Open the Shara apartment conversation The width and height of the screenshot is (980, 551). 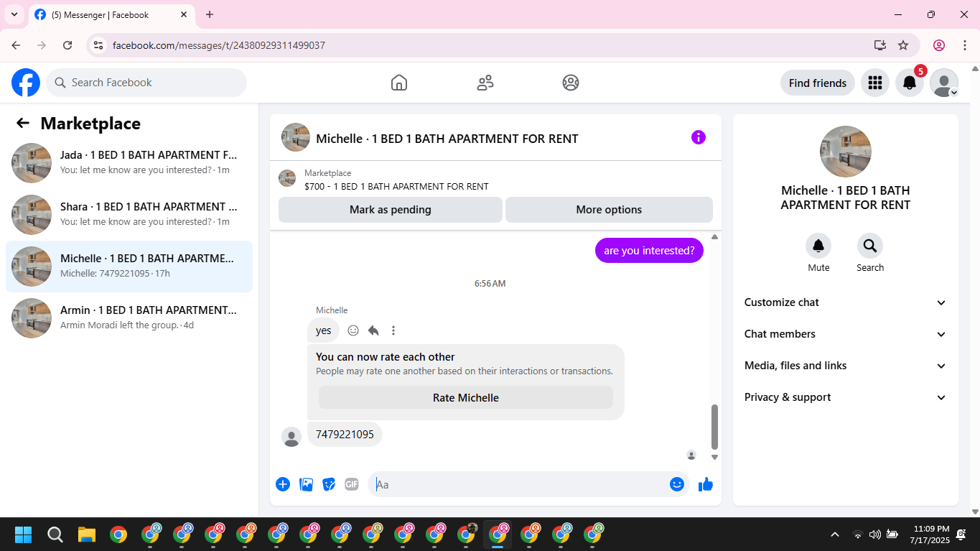click(x=129, y=215)
